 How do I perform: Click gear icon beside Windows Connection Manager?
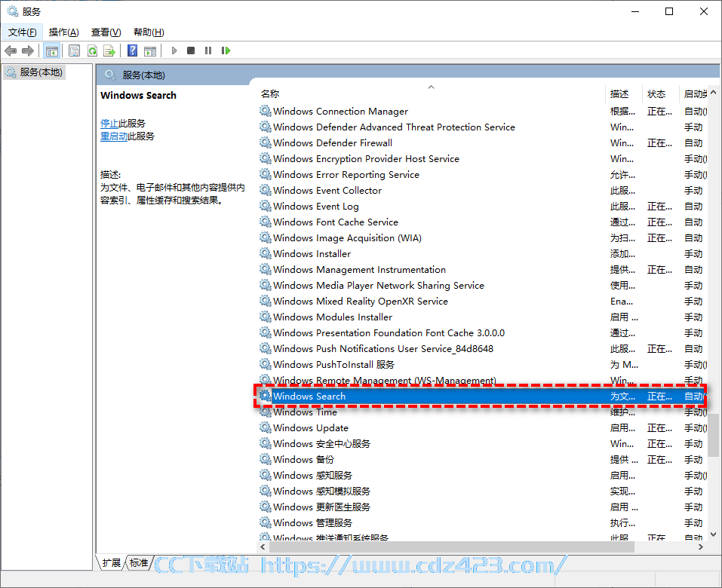click(x=266, y=111)
